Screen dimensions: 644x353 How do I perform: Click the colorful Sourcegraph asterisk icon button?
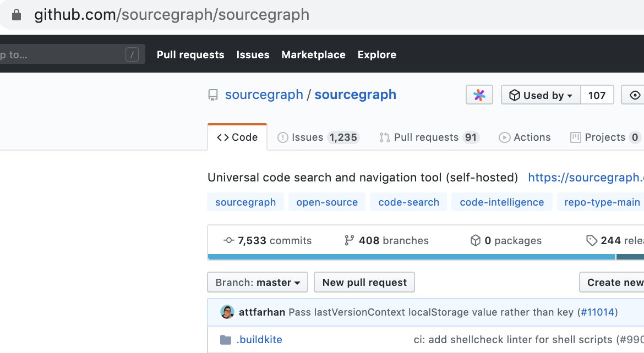pos(479,95)
